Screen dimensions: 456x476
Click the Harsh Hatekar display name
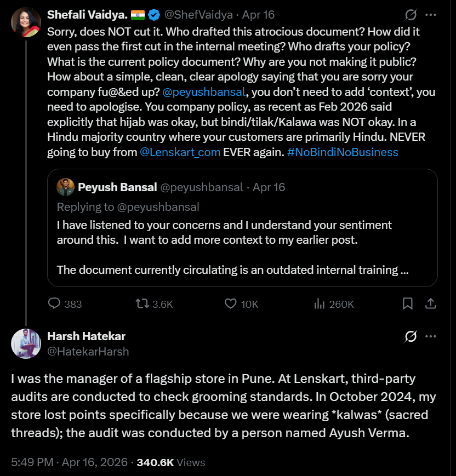click(x=87, y=336)
